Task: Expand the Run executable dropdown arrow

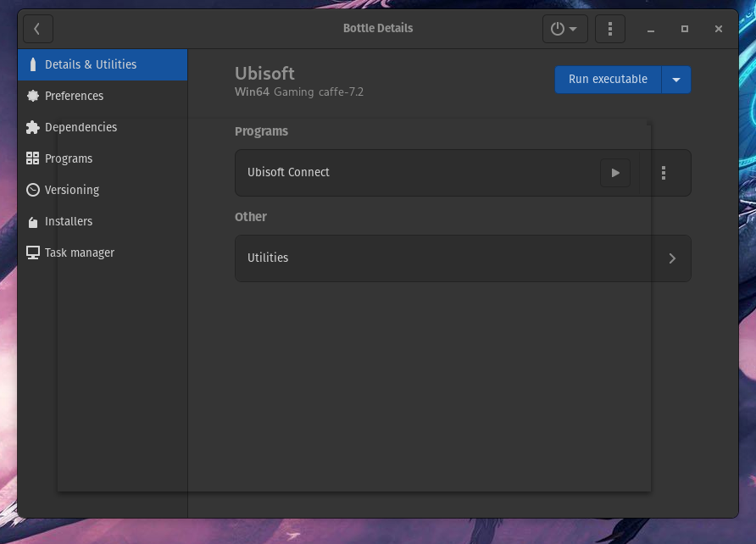Action: [x=676, y=79]
